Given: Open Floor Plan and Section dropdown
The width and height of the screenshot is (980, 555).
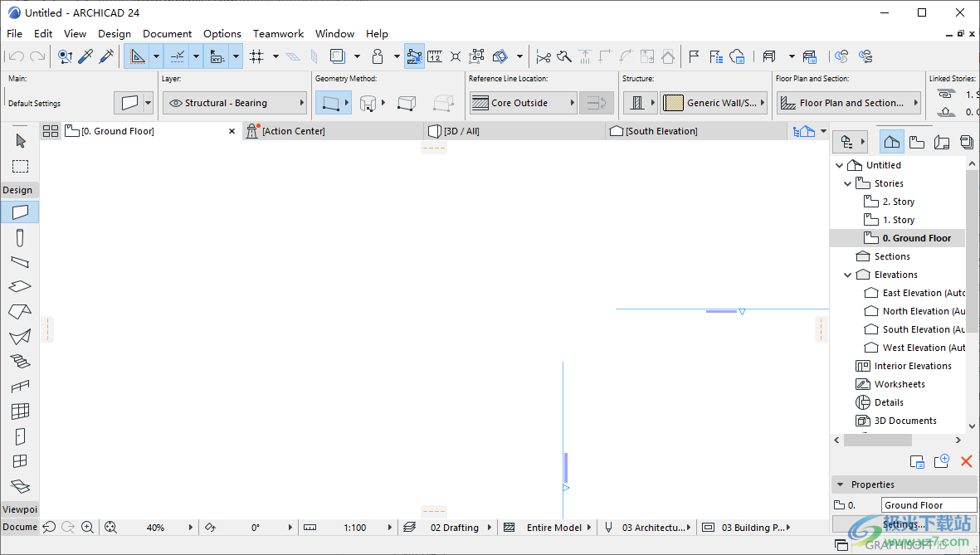Looking at the screenshot, I should [x=850, y=103].
